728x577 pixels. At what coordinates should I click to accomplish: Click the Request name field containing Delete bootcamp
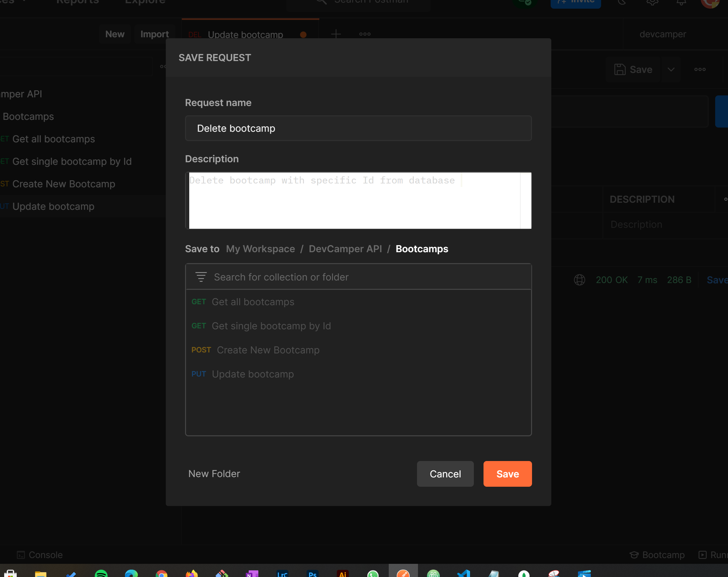[x=358, y=128]
